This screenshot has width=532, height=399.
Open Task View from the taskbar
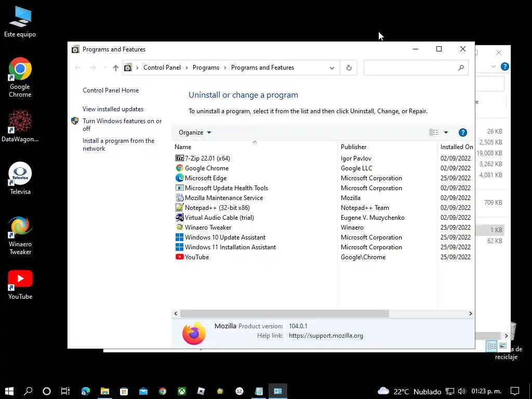[x=65, y=391]
